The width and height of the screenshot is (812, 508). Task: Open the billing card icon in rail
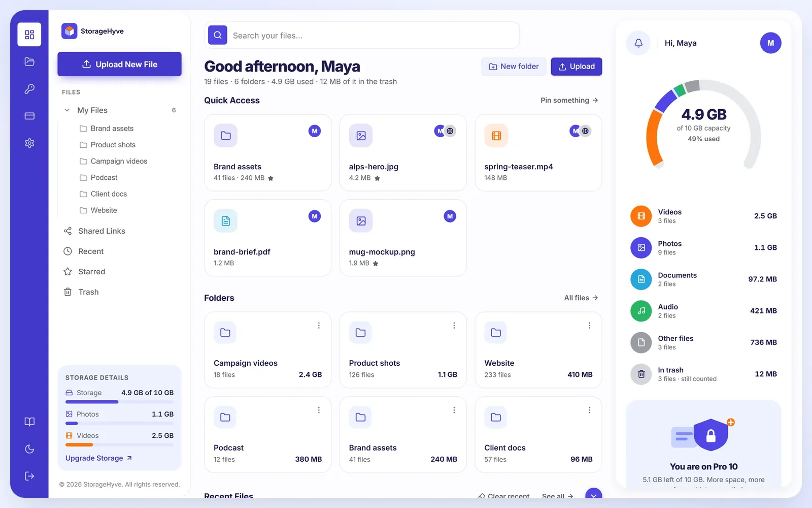pos(29,116)
